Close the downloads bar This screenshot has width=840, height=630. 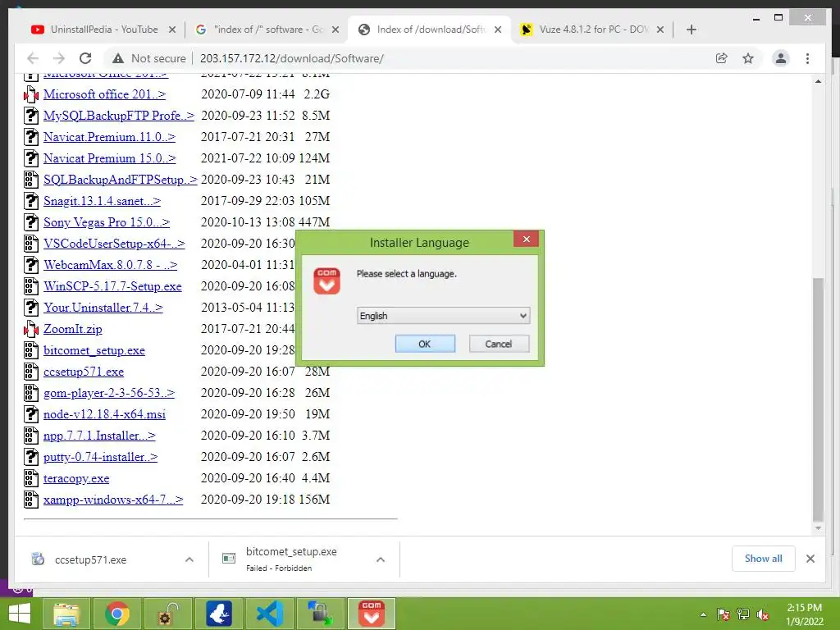coord(810,559)
